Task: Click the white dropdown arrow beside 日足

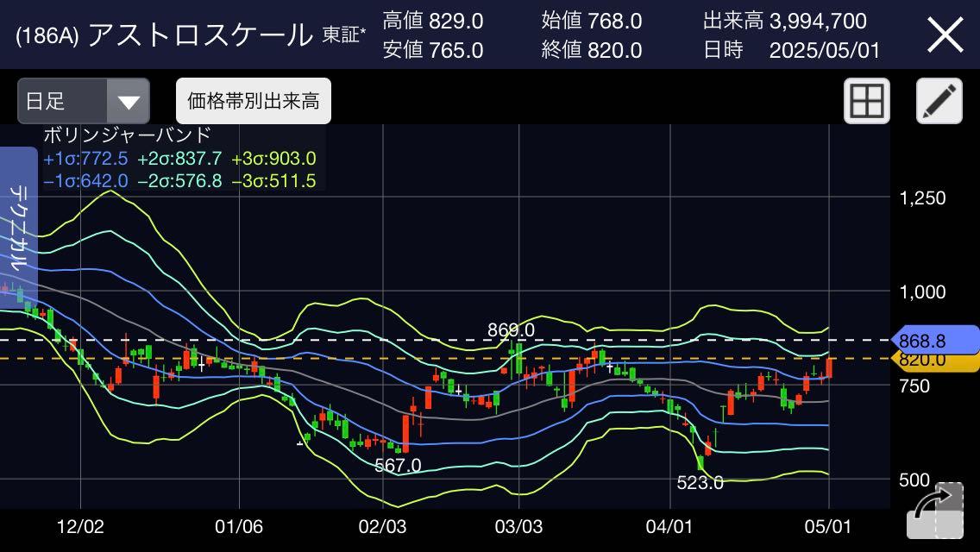Action: click(129, 102)
